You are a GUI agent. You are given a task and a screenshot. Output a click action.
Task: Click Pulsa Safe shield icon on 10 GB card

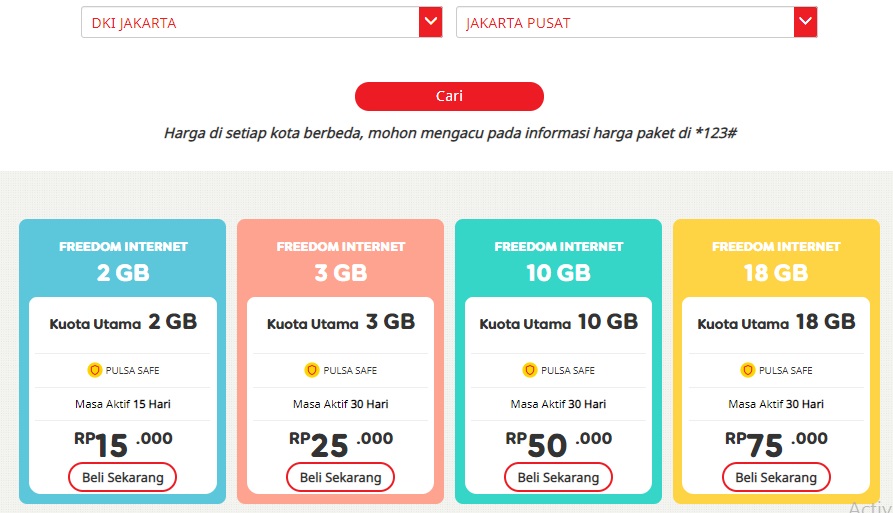point(530,370)
